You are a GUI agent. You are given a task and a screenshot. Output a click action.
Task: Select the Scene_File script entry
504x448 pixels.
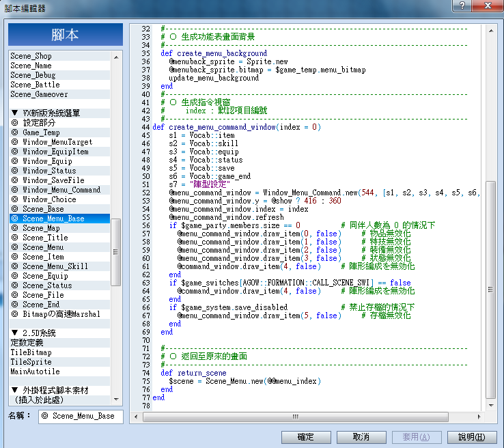click(x=60, y=295)
